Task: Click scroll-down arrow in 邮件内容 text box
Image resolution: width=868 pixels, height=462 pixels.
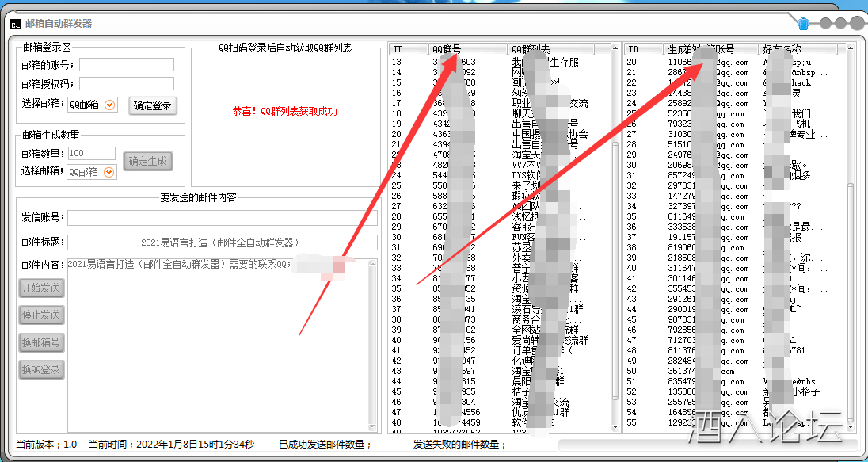Action: [373, 427]
